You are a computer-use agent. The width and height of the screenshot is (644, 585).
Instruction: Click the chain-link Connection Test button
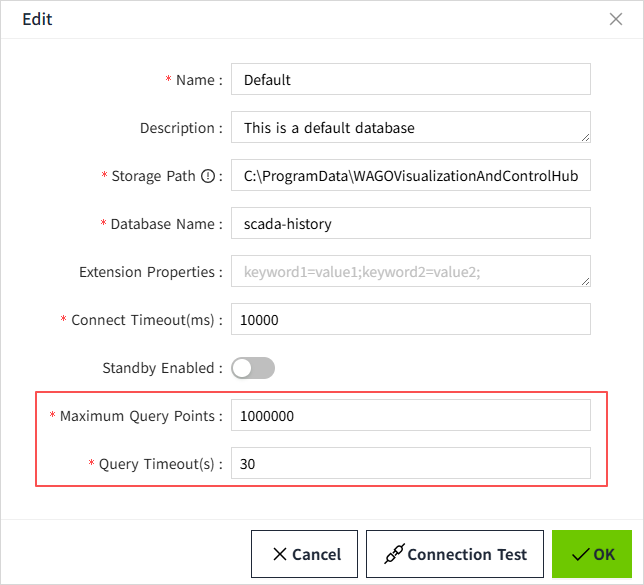pyautogui.click(x=454, y=554)
